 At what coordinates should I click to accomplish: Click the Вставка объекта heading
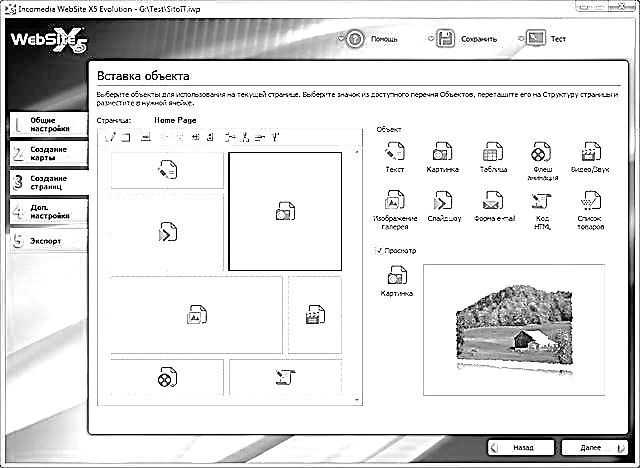143,76
